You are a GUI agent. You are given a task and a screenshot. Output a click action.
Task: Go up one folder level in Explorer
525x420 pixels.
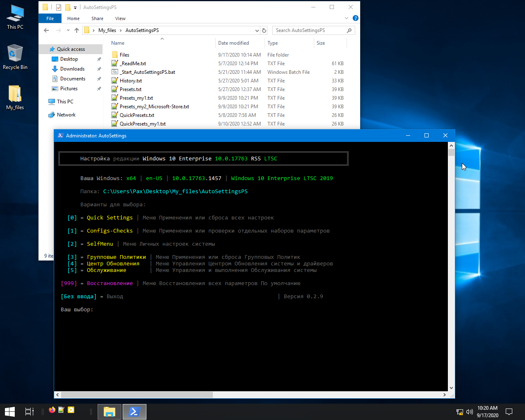click(77, 30)
